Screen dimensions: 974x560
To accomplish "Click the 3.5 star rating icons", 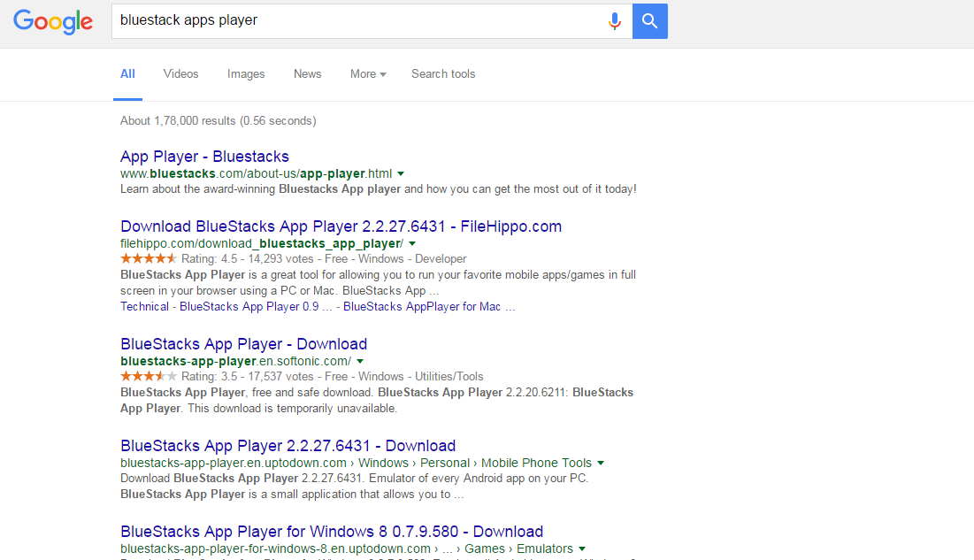I will coord(149,376).
